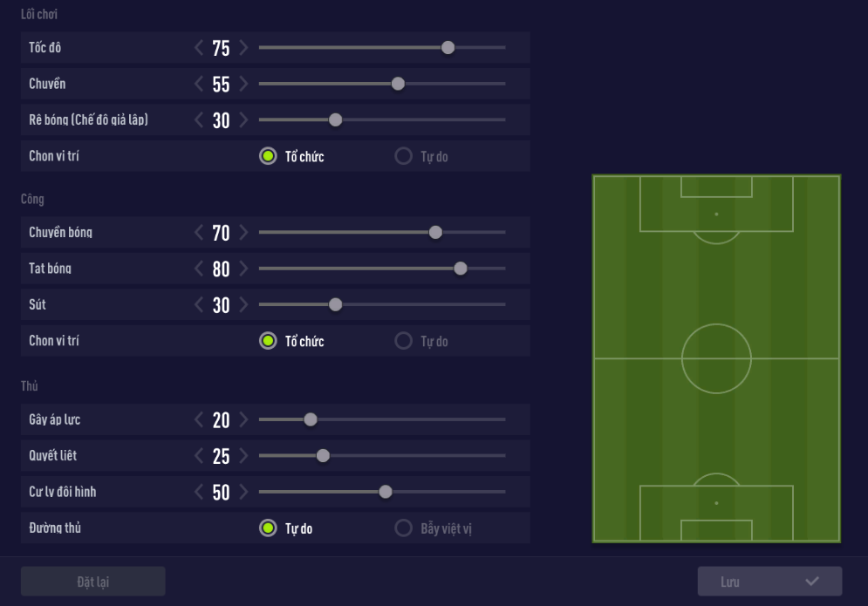Click the Tốc độ slider handle

coord(448,48)
